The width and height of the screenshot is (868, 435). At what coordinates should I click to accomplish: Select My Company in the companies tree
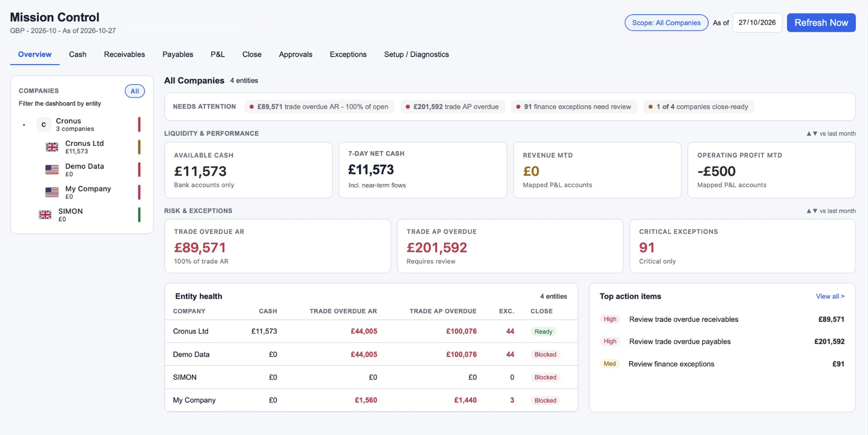point(88,192)
